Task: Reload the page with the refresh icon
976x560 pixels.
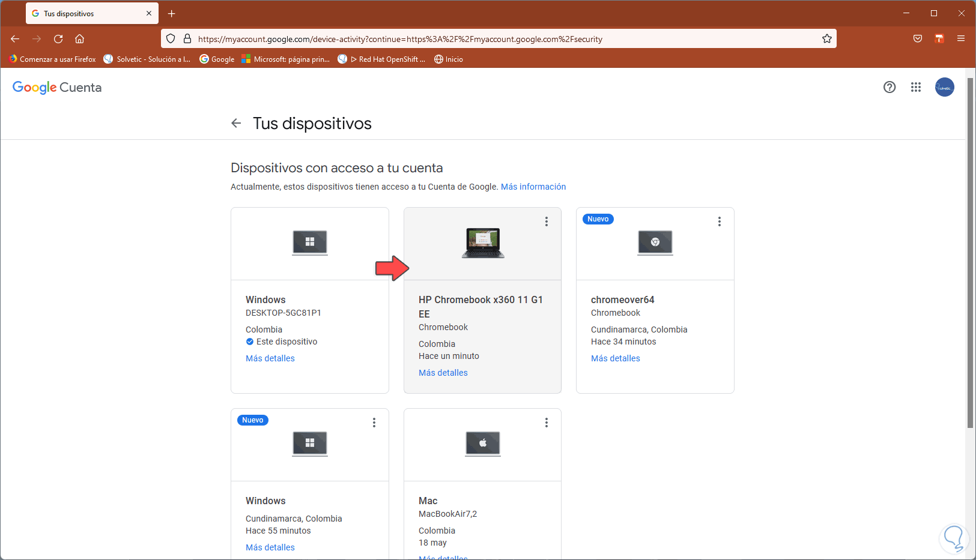Action: 58,39
